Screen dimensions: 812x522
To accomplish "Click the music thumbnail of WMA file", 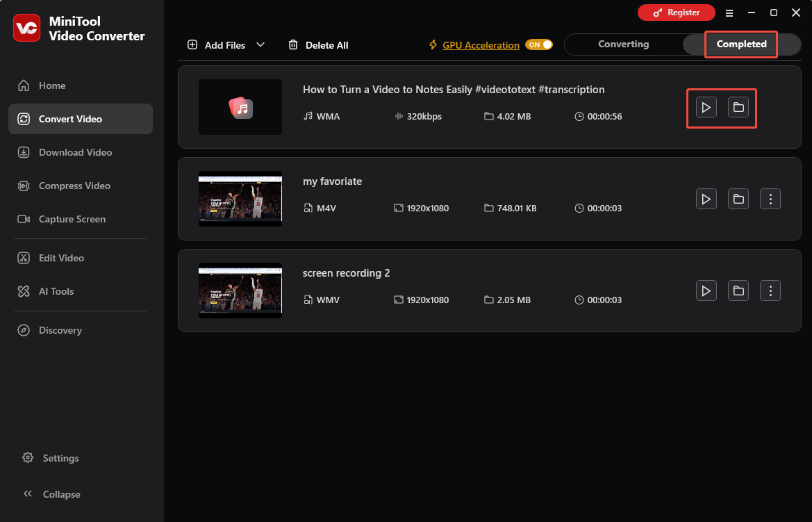I will tap(240, 107).
